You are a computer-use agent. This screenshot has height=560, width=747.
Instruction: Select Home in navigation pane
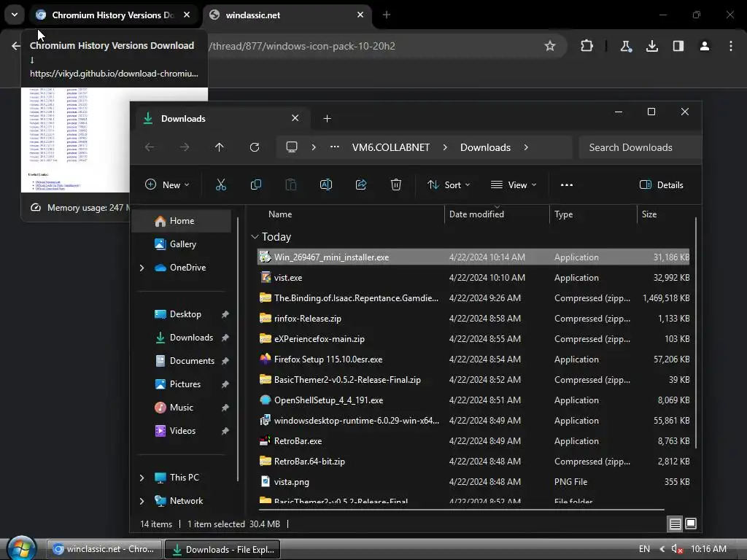click(182, 221)
